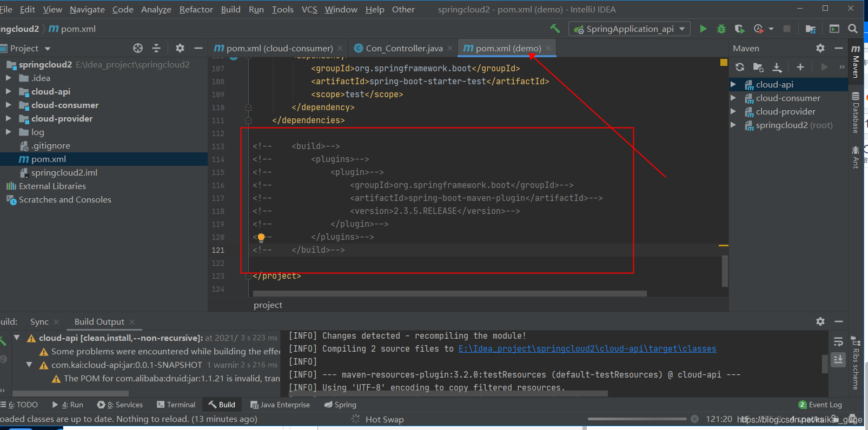
Task: Download Maven sources and documentation icon
Action: (777, 67)
